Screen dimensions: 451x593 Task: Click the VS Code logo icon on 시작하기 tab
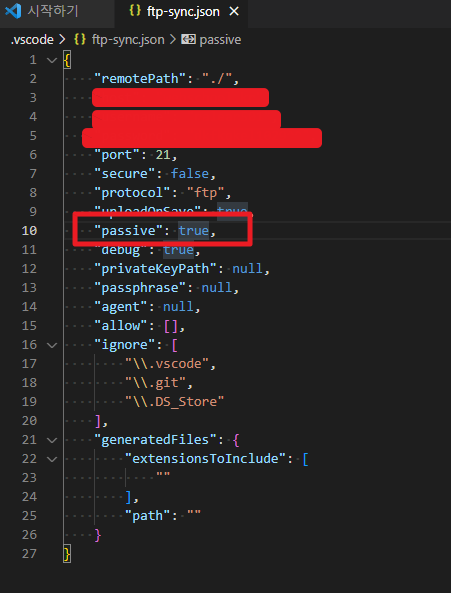(12, 11)
